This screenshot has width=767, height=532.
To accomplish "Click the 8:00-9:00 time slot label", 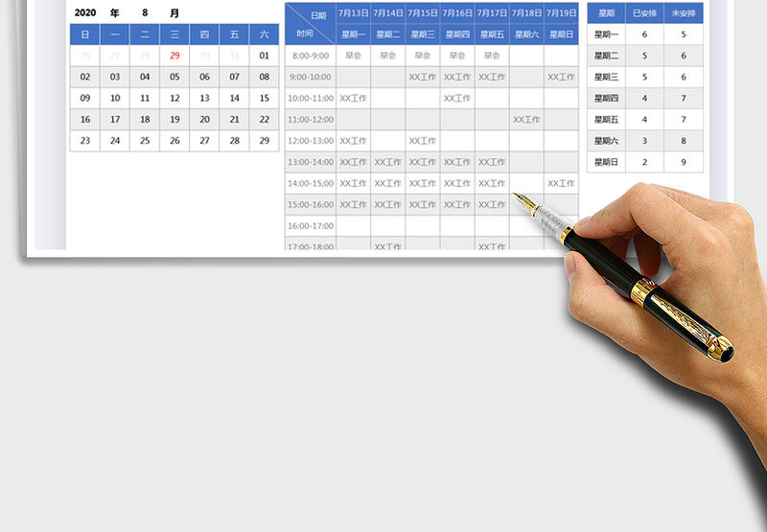I will pyautogui.click(x=310, y=56).
